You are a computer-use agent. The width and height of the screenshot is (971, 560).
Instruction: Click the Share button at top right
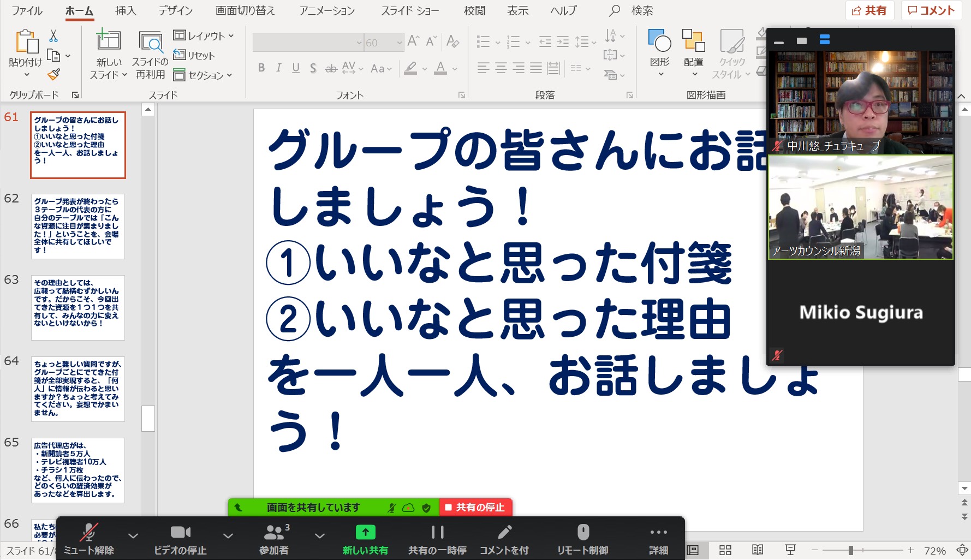point(869,10)
